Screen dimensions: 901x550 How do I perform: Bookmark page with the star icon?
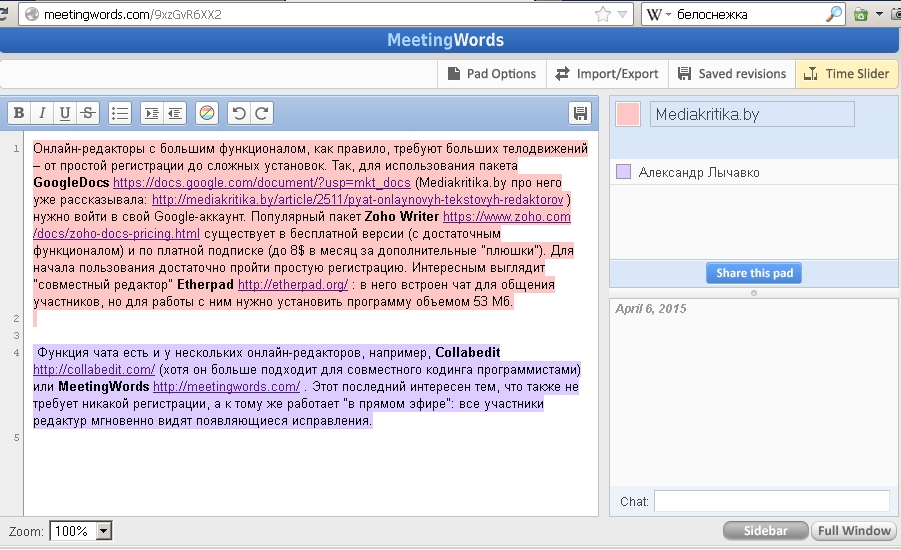tap(603, 14)
